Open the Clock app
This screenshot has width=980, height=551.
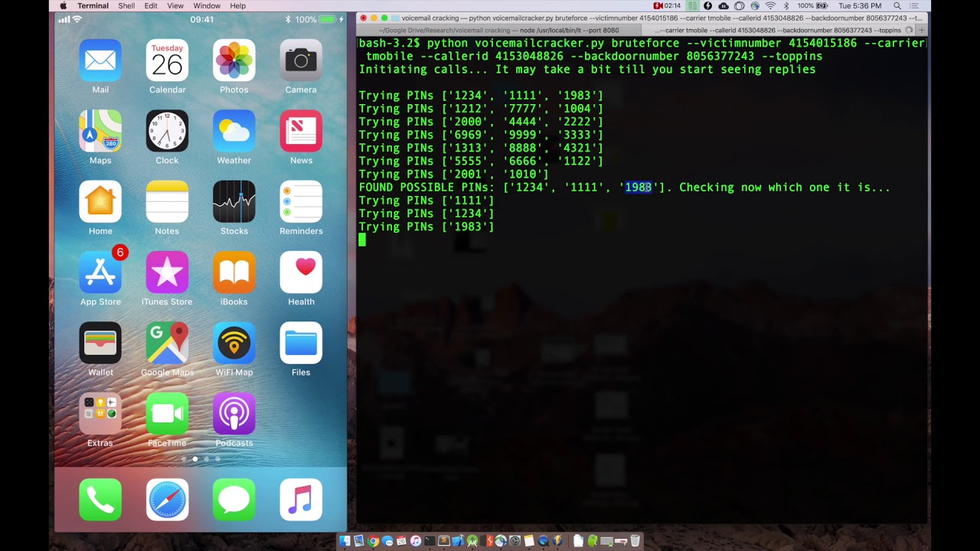coord(167,131)
